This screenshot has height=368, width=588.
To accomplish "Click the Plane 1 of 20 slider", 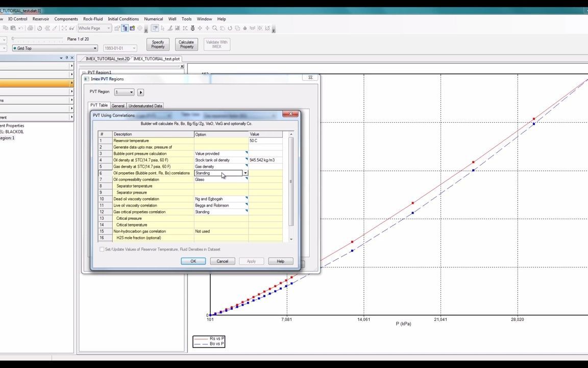I will click(x=37, y=39).
